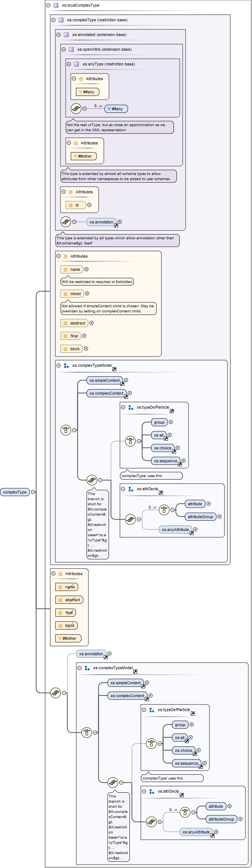This screenshot has width=252, height=868.
Task: Select the mixed attribute label
Action: coord(76,294)
